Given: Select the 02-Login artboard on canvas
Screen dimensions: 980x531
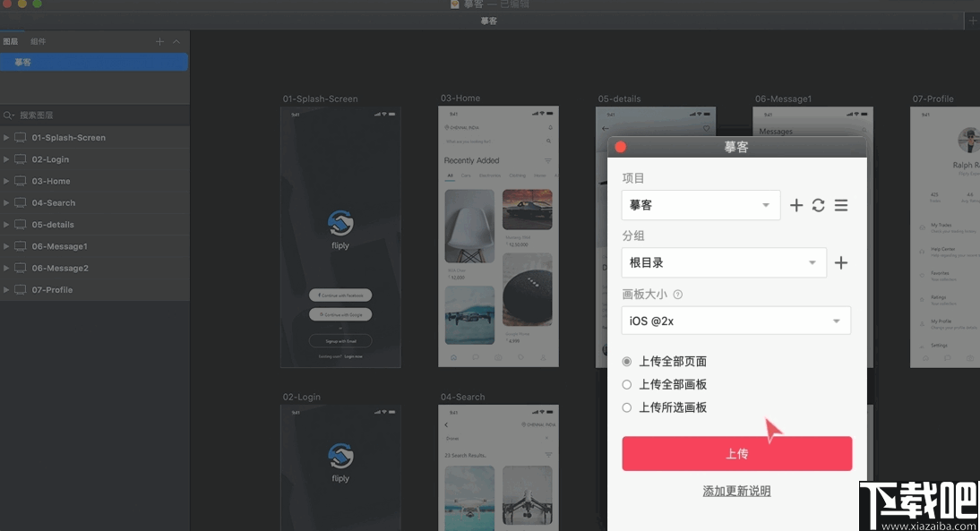Looking at the screenshot, I should tap(340, 468).
